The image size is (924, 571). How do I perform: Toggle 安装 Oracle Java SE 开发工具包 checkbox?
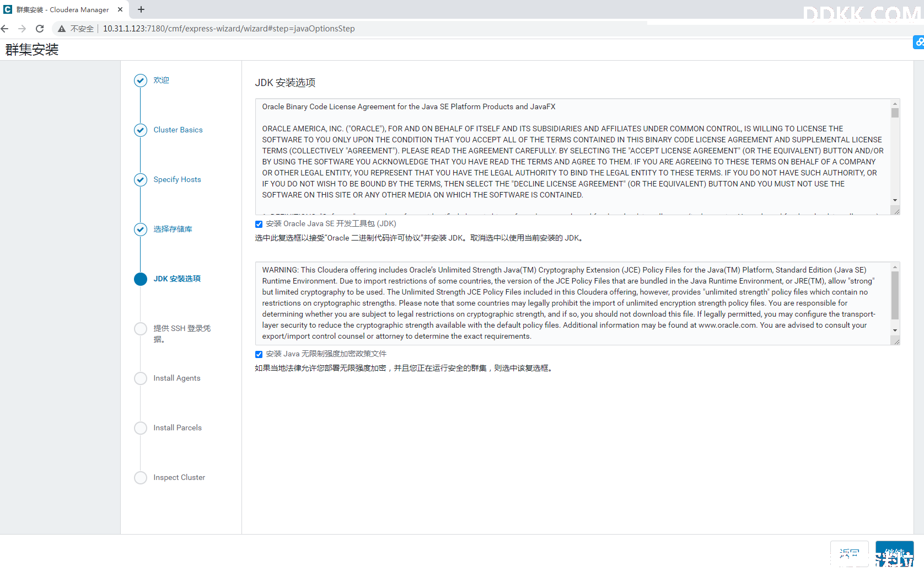coord(259,224)
